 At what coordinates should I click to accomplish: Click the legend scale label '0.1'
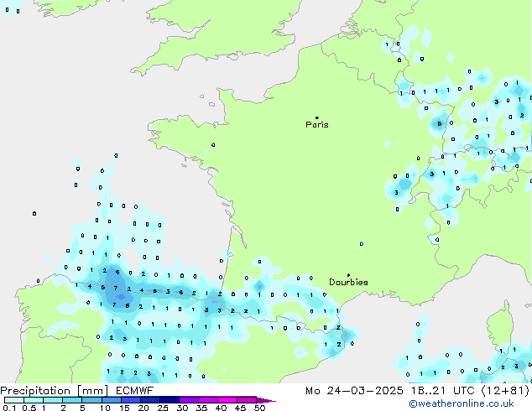9,408
